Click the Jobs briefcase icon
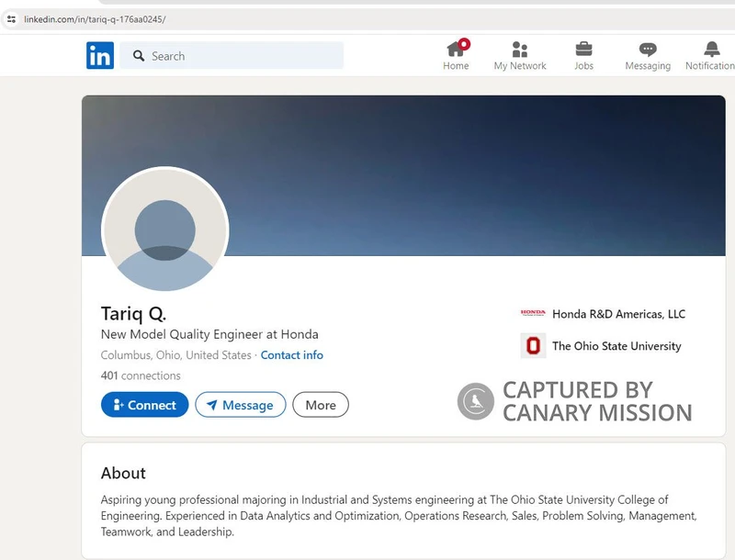 583,50
